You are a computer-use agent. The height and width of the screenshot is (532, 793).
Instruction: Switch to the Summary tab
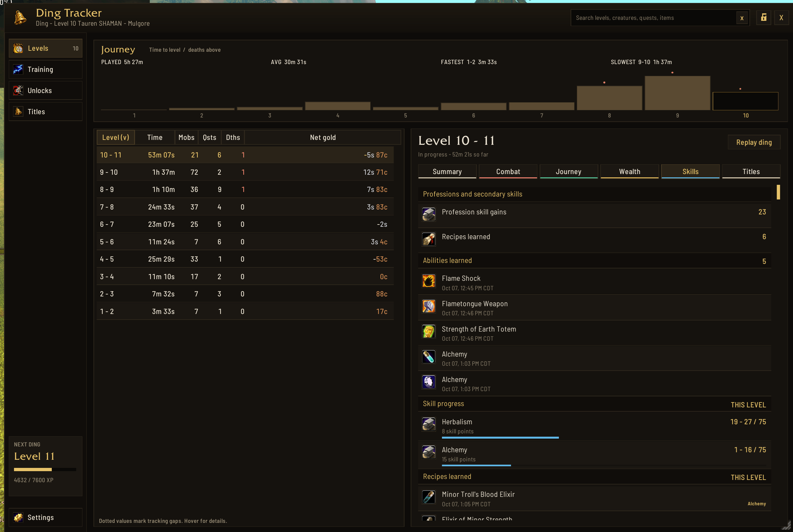447,171
